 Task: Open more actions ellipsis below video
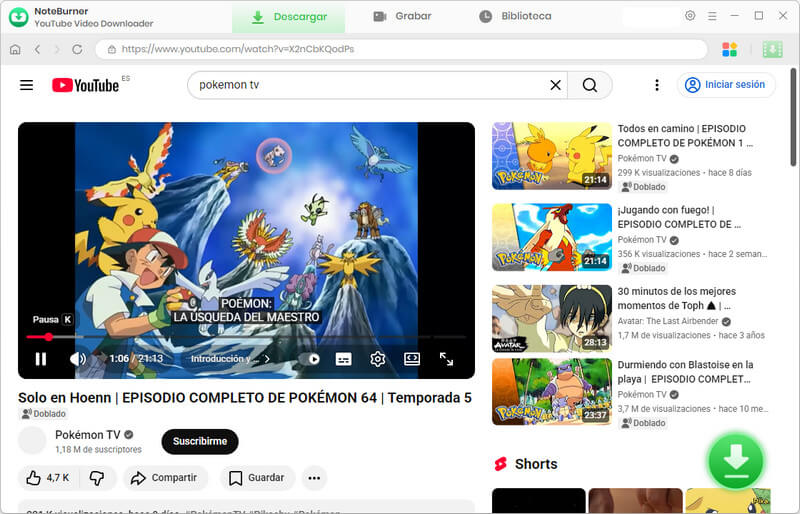click(314, 478)
